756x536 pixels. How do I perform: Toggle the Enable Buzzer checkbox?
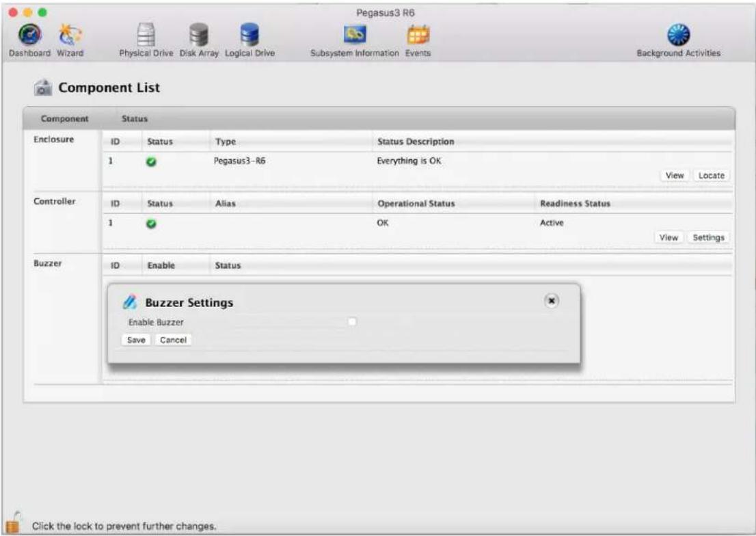click(x=352, y=321)
